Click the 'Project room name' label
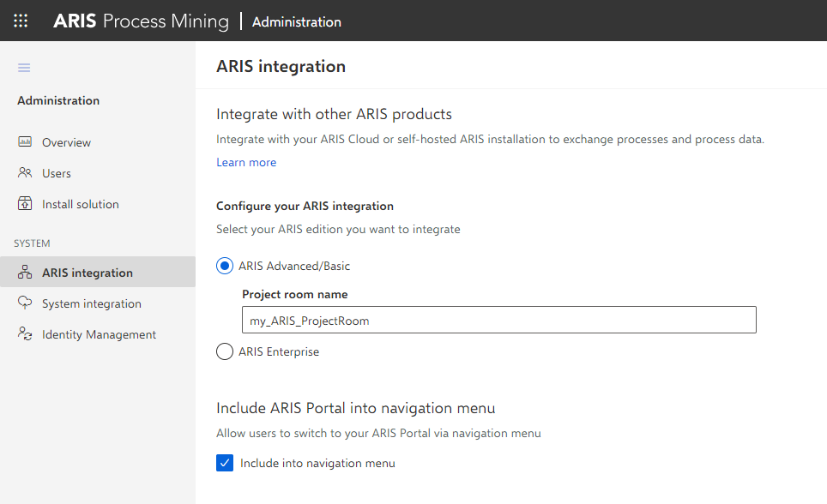Viewport: 827px width, 504px height. pyautogui.click(x=295, y=294)
